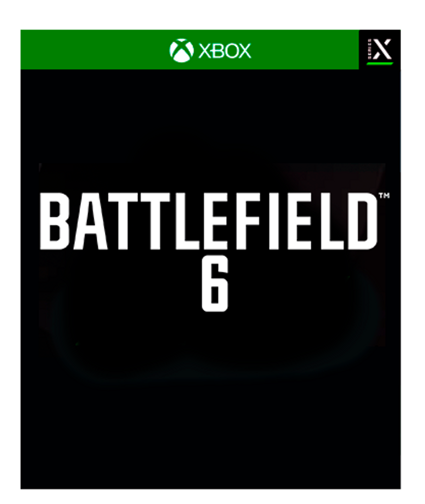The width and height of the screenshot is (425, 504).
Task: Click the BATTLEFIELD title
Action: [x=208, y=222]
